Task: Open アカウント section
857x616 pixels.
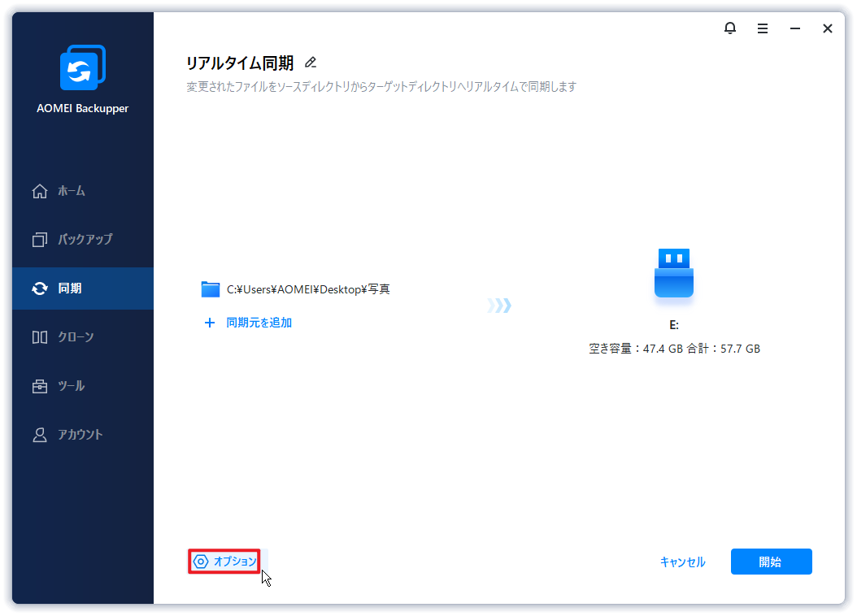Action: coord(80,435)
